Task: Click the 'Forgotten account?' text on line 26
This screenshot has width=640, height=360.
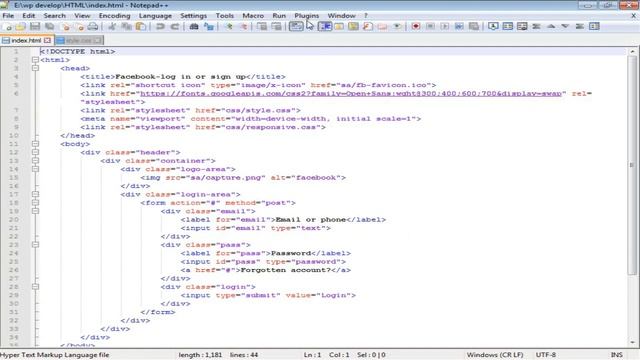Action: (285, 270)
